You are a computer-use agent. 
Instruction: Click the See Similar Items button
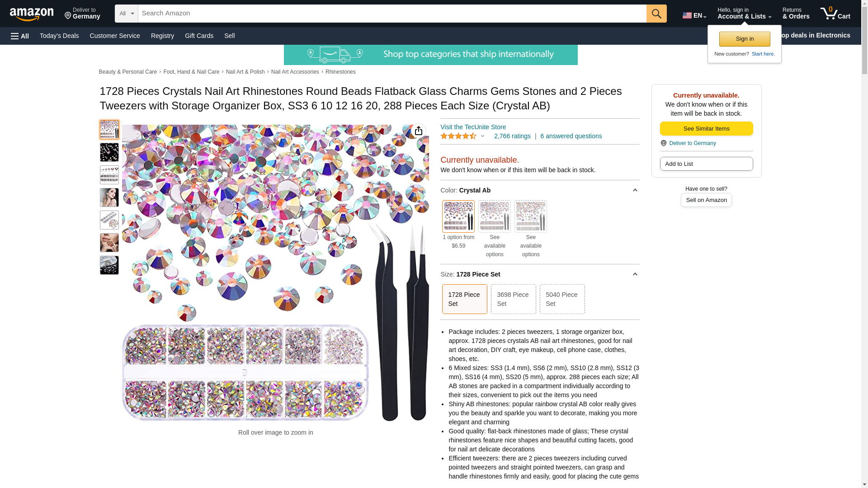point(706,129)
